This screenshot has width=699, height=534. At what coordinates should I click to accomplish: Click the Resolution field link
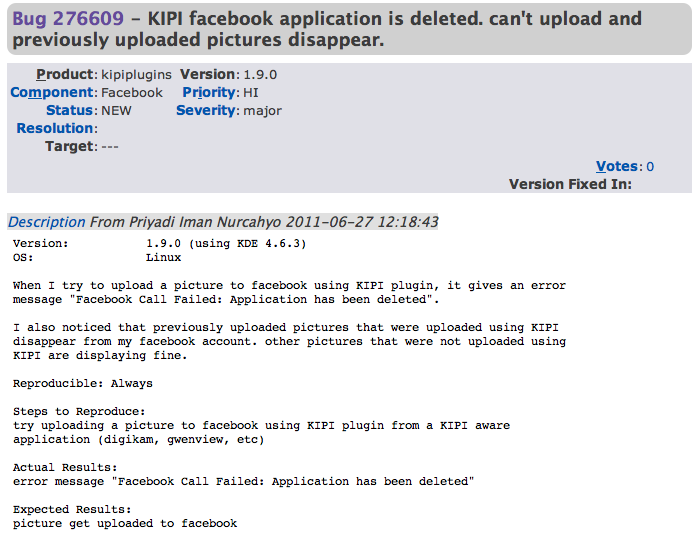[55, 129]
